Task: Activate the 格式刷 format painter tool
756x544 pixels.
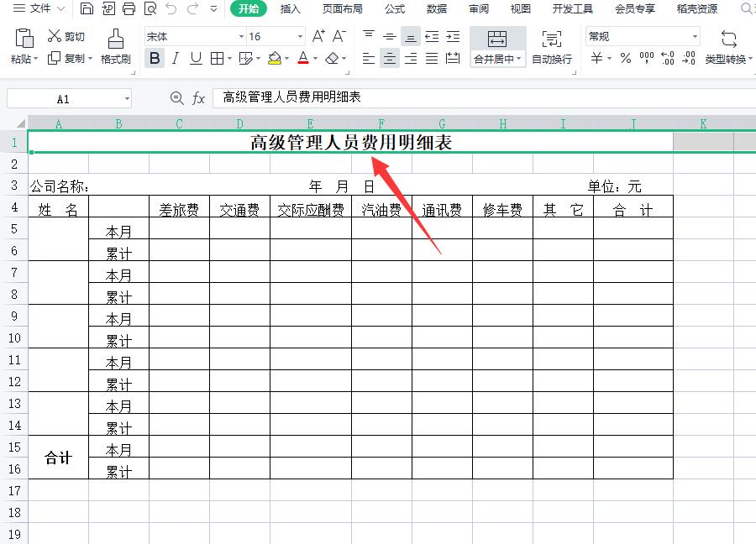Action: point(113,46)
